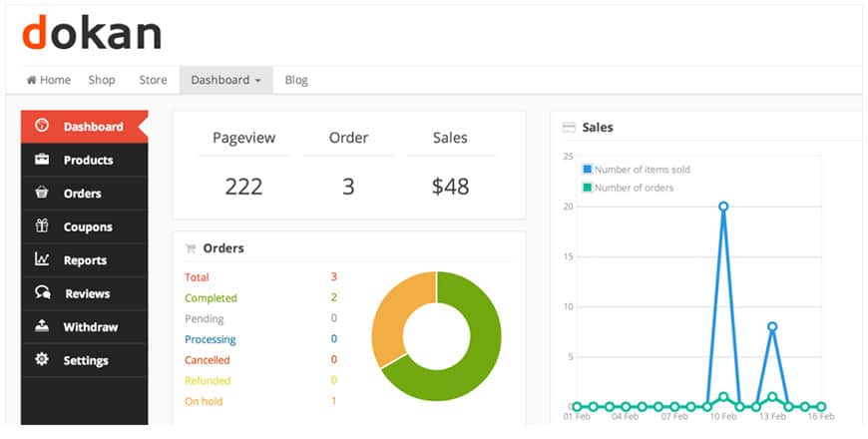Click the Dashboard gauge icon in the sidebar
Screen dimensions: 868x439
(42, 126)
